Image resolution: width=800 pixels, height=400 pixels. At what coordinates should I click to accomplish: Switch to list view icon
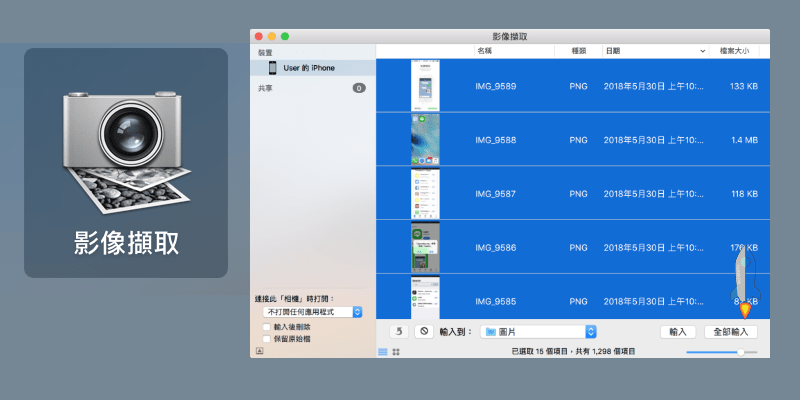382,352
